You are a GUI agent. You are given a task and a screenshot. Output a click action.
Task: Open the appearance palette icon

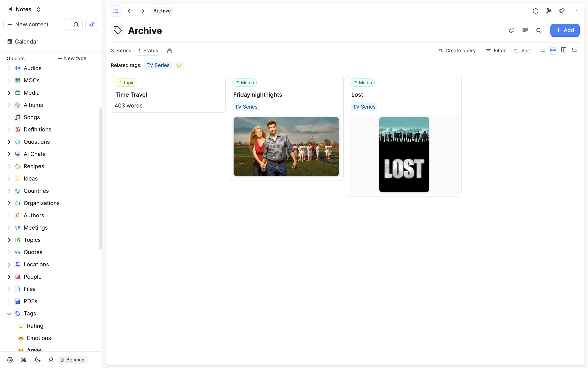pyautogui.click(x=512, y=30)
